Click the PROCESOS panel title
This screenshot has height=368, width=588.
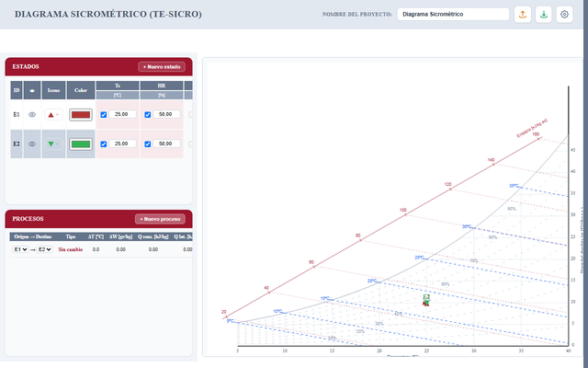pyautogui.click(x=28, y=219)
